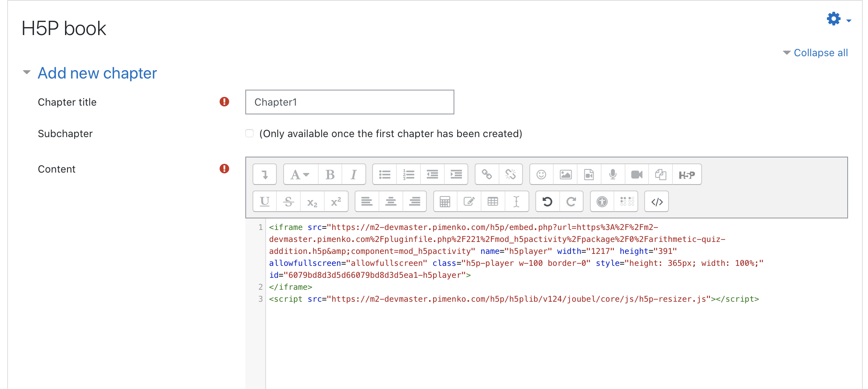Insert an ordered numbered list
This screenshot has width=868, height=389.
click(x=408, y=175)
